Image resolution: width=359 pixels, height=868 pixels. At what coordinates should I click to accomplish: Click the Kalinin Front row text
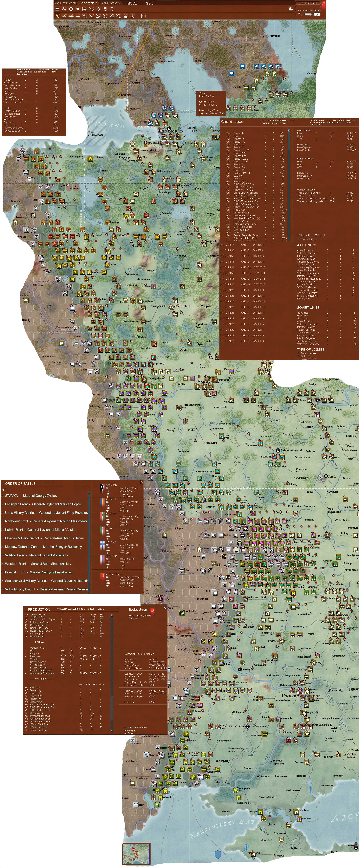tap(40, 530)
